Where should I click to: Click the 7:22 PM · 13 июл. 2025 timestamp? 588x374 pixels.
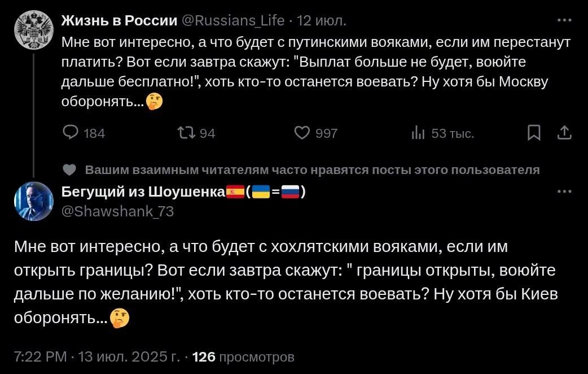[97, 357]
